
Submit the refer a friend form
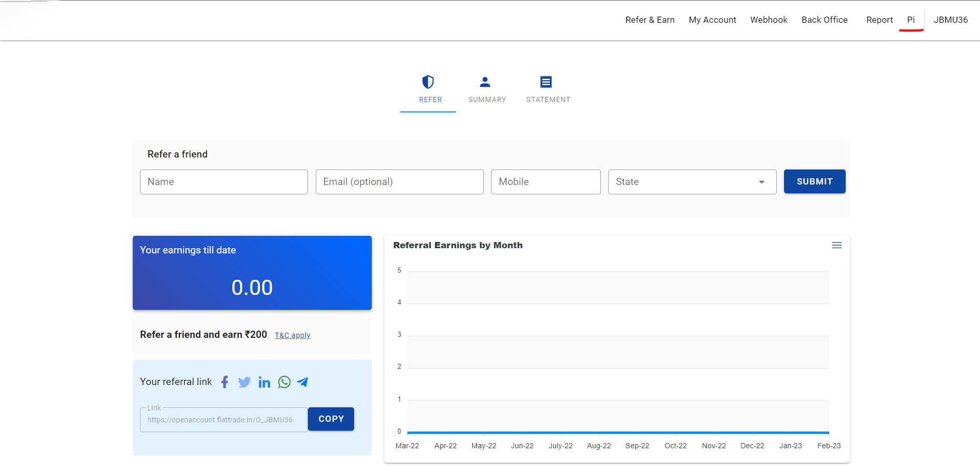(815, 181)
